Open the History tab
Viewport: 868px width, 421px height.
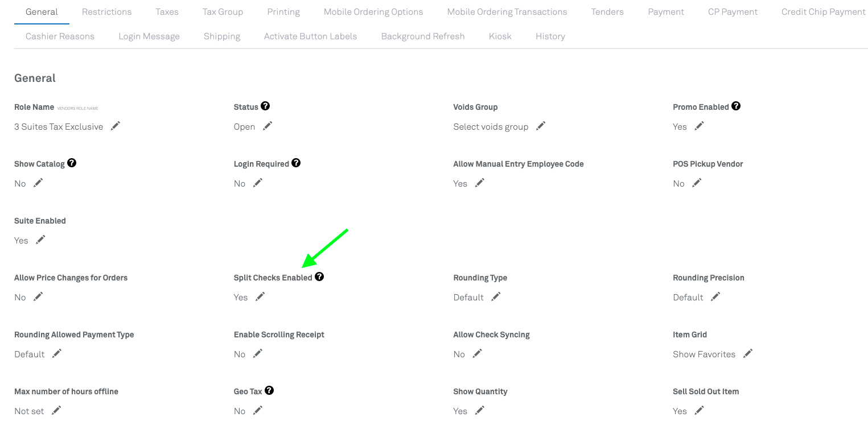[x=550, y=36]
